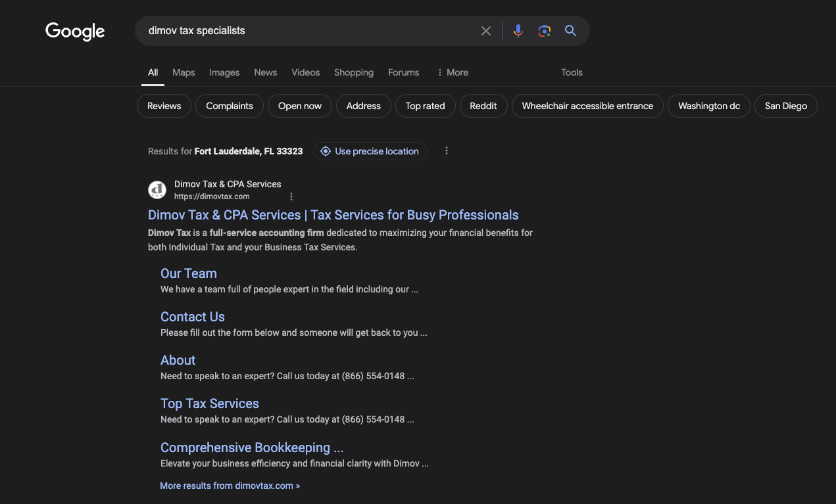Viewport: 836px width, 504px height.
Task: Activate the Top rated filter
Action: [x=425, y=105]
